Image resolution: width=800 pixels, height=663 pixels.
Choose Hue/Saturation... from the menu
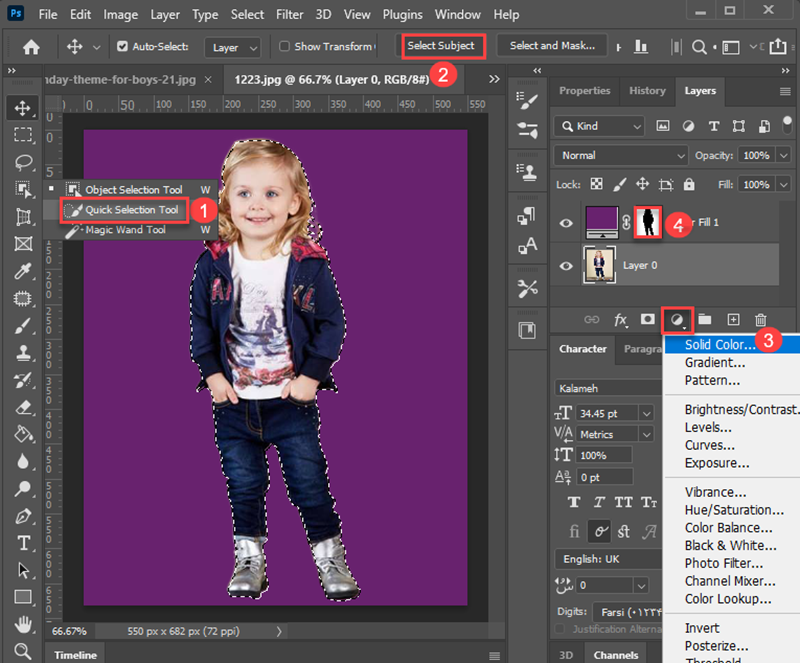tap(734, 510)
